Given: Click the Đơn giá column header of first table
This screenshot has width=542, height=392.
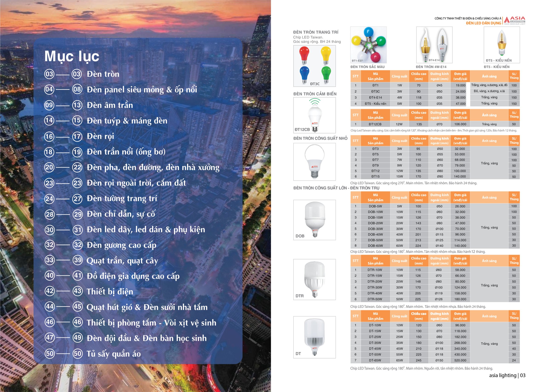Looking at the screenshot, I should tap(460, 76).
